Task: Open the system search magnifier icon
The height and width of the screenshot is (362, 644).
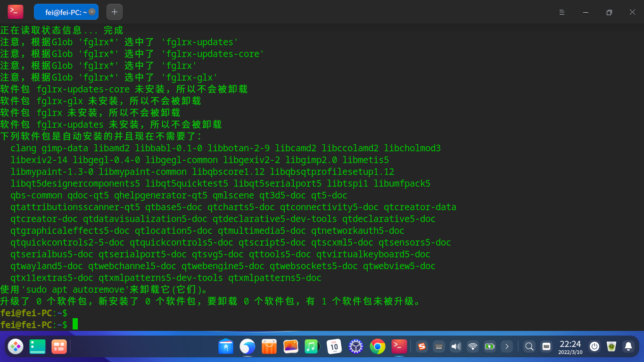Action: tap(529, 346)
